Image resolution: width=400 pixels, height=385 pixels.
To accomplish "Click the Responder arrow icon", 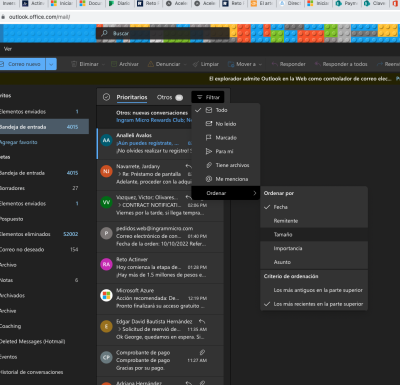I will pos(274,64).
